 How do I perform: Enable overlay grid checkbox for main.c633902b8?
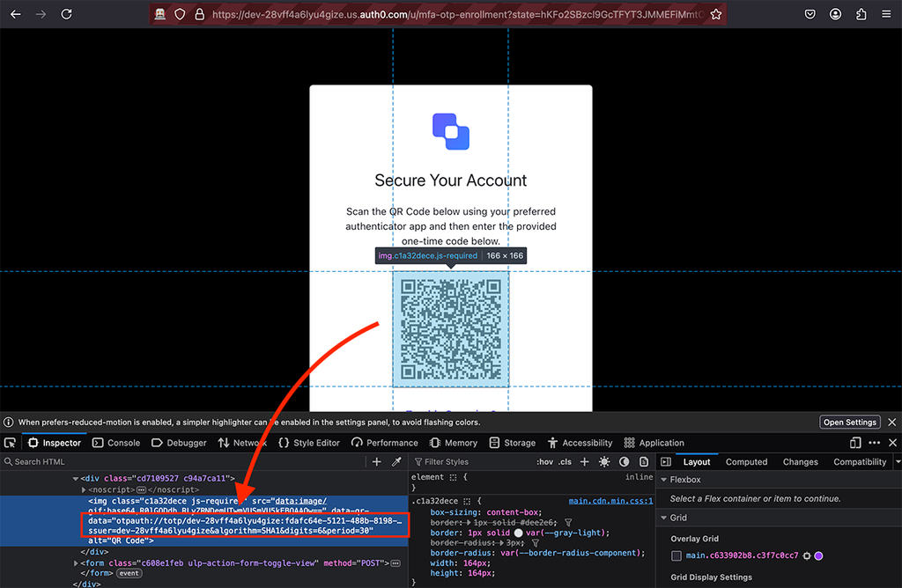[676, 555]
